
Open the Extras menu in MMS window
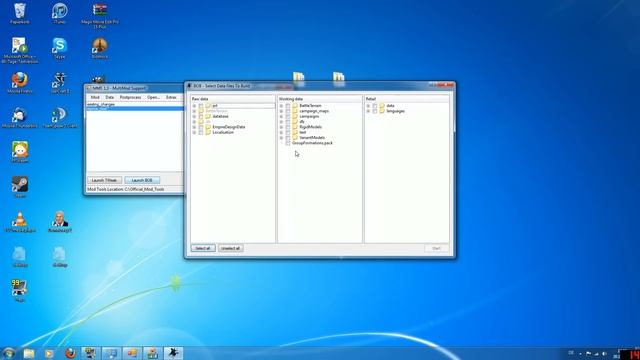[171, 98]
